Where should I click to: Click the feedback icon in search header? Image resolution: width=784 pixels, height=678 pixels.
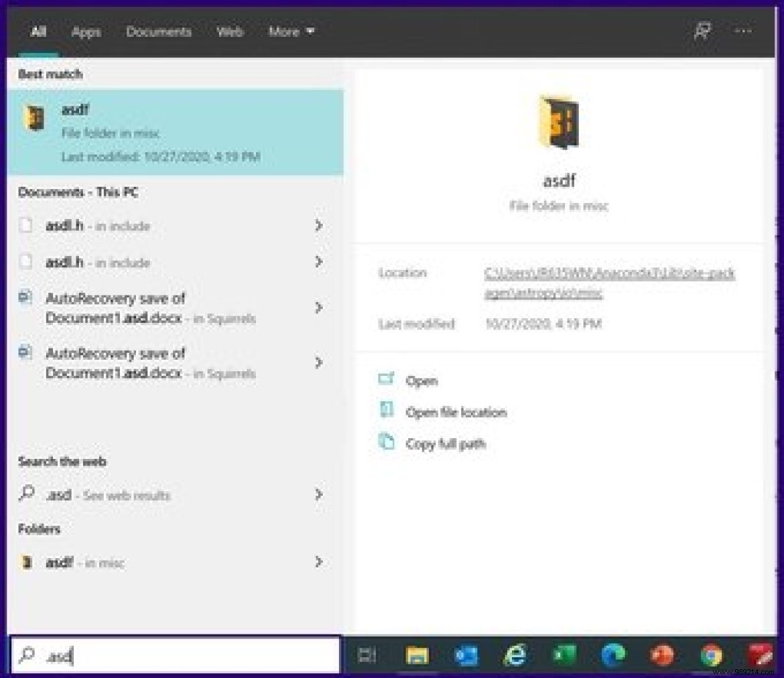702,31
